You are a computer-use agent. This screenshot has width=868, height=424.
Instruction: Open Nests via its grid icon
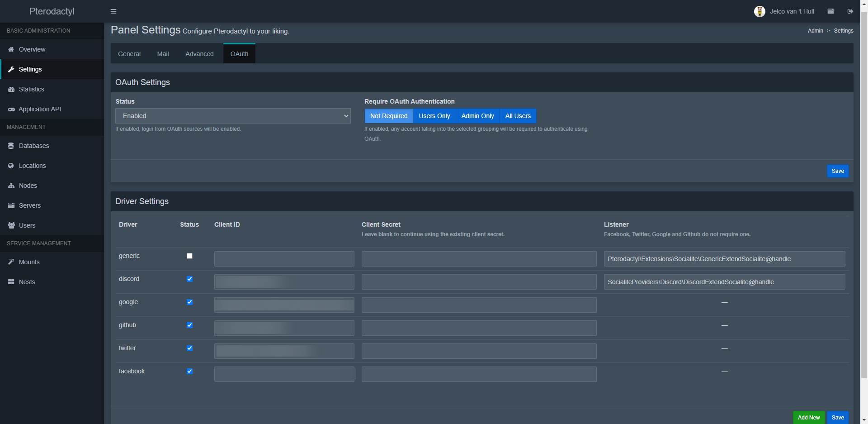[x=11, y=282]
